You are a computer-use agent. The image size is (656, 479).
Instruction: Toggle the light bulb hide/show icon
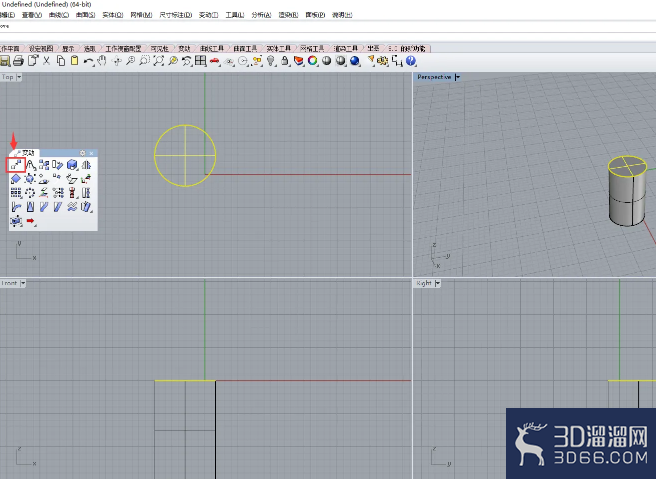click(271, 61)
